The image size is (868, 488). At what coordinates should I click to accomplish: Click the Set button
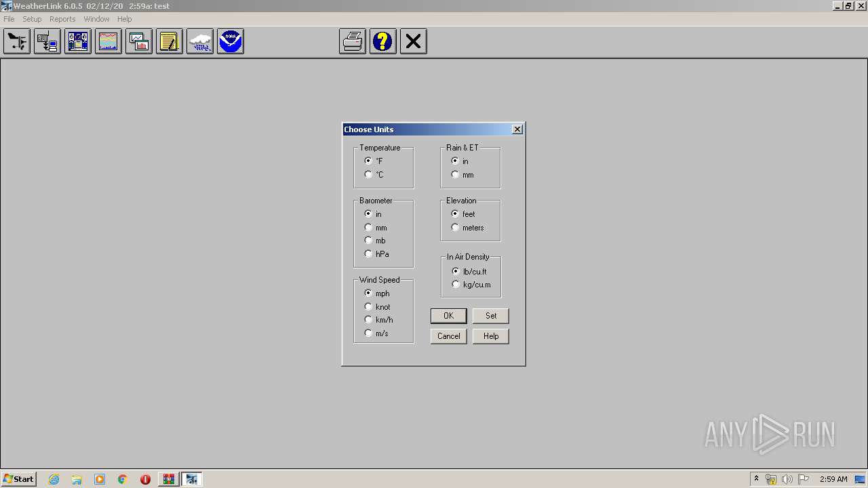pos(491,316)
